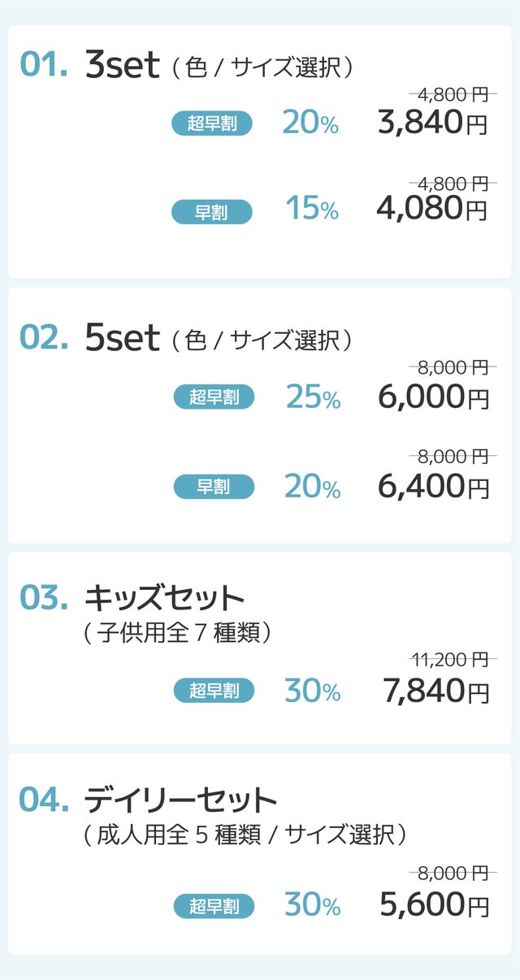Image resolution: width=520 pixels, height=980 pixels.
Task: Click the 超早割 badge in the 5set plan
Action: tap(214, 397)
